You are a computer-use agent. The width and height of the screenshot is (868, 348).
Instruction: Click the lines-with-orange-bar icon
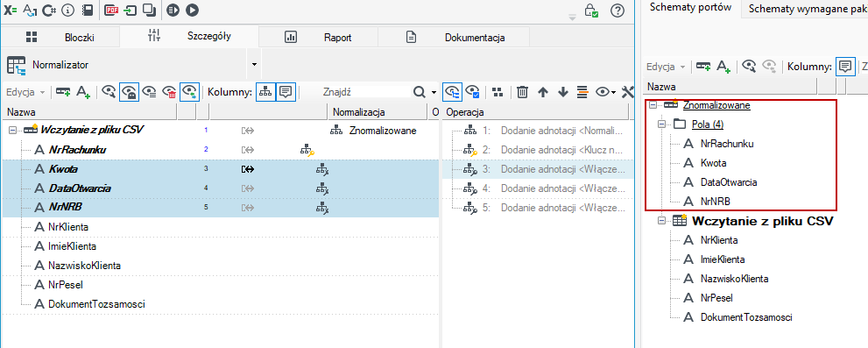coord(582,92)
